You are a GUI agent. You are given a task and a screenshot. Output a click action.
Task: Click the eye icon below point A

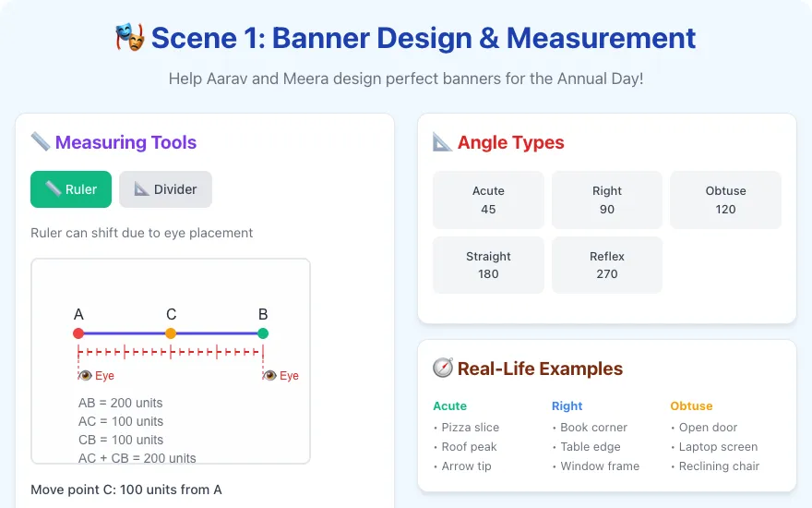pos(86,375)
